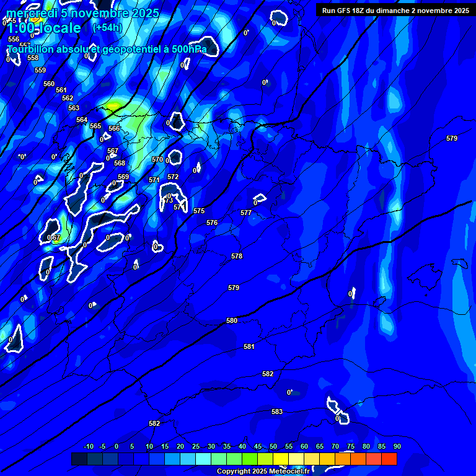
Task: Click the 580 geopotential contour label
Action: click(232, 320)
